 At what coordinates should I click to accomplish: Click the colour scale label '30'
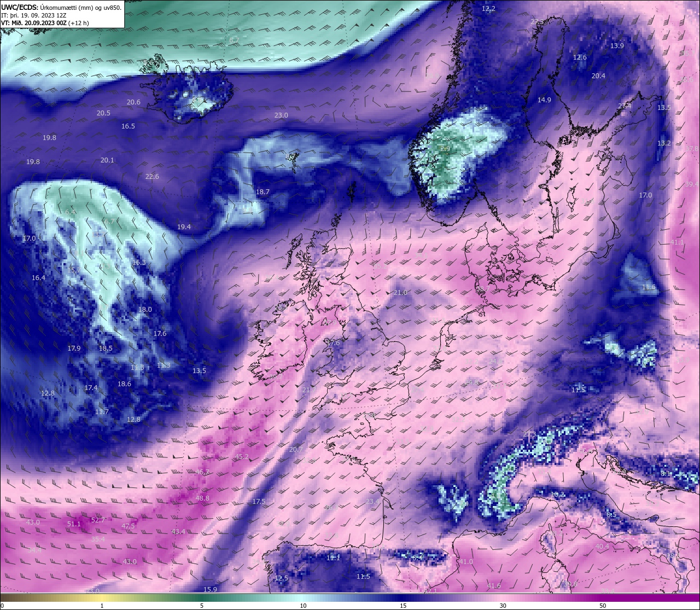click(x=503, y=606)
